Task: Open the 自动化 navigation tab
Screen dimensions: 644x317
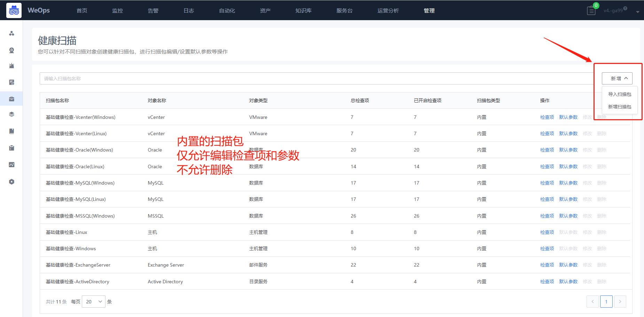Action: tap(227, 11)
